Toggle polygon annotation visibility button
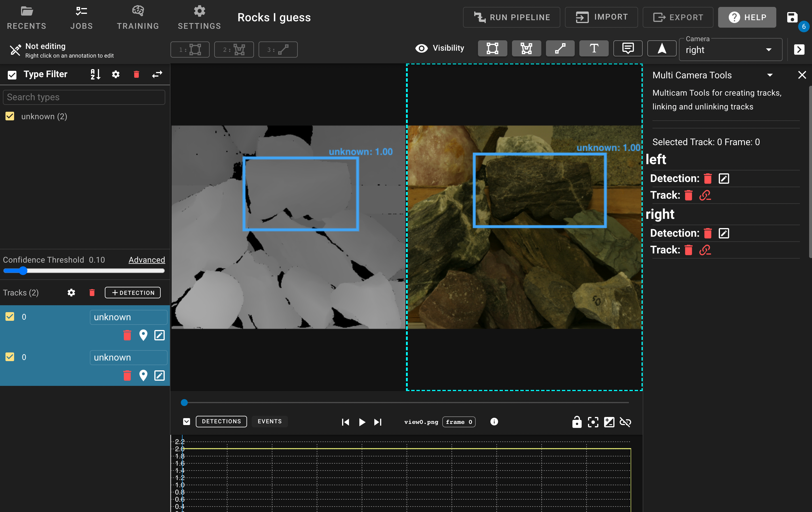This screenshot has width=812, height=512. (526, 49)
